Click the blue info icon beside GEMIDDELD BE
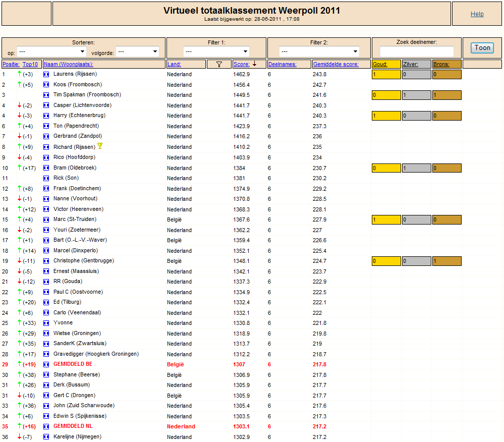 [x=46, y=364]
